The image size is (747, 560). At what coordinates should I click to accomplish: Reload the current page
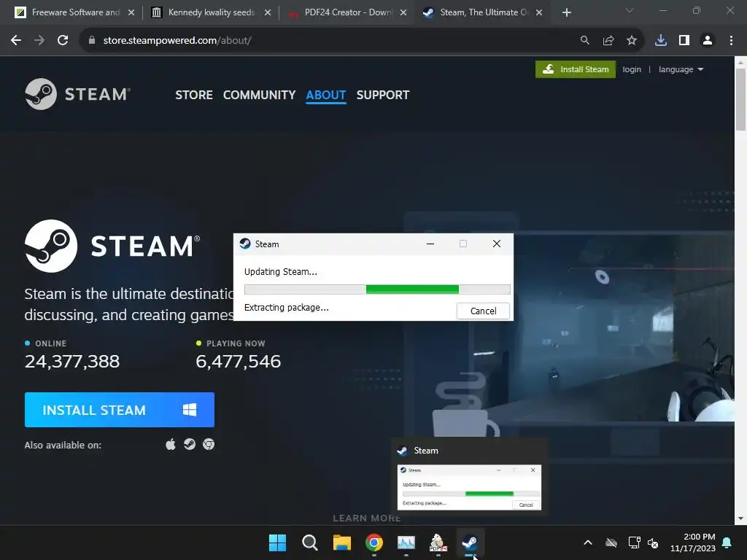(x=63, y=41)
